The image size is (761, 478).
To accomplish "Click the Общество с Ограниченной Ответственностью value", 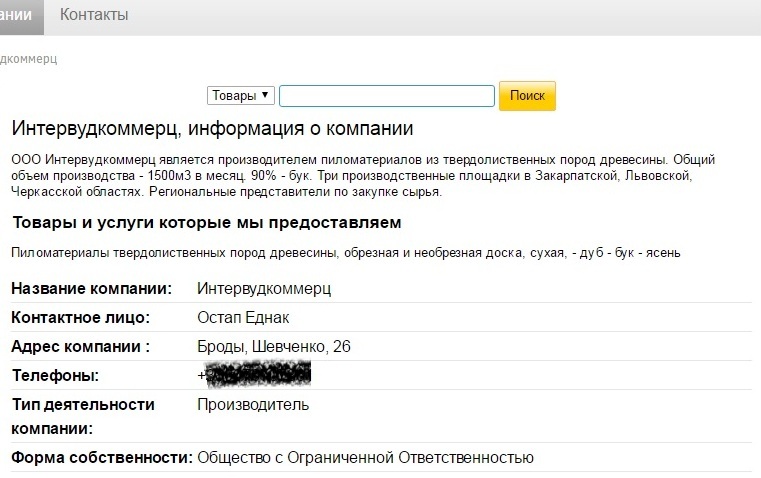I will point(365,458).
